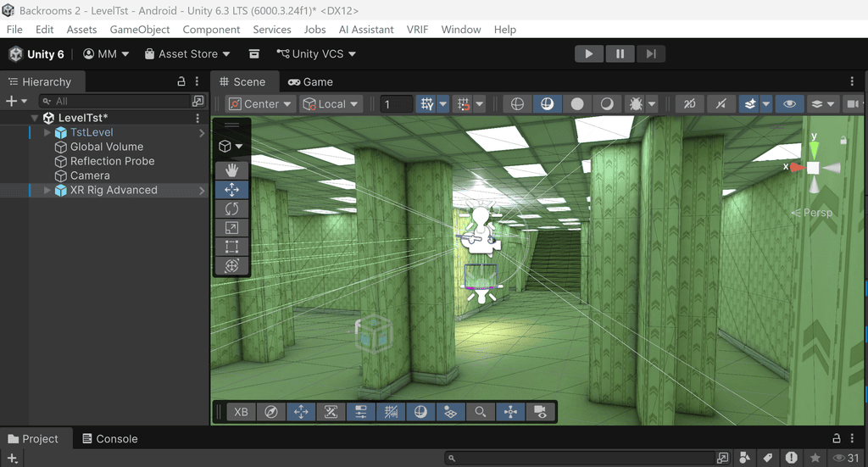The height and width of the screenshot is (467, 868).
Task: Open grid snapping settings dropdown arrow
Action: pyautogui.click(x=442, y=104)
